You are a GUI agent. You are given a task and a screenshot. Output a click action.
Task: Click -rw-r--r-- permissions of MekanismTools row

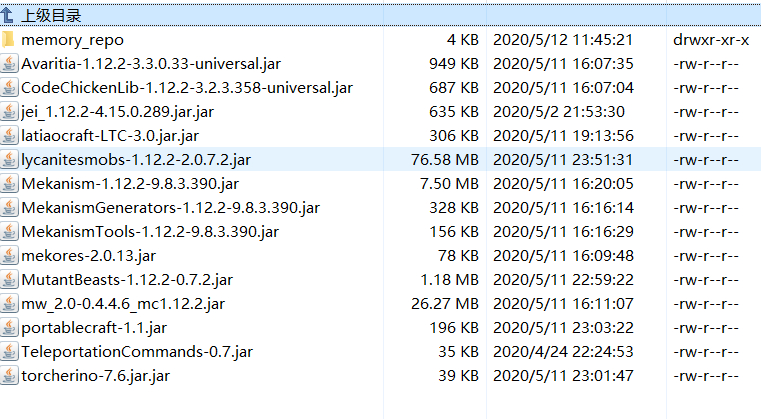pos(706,232)
